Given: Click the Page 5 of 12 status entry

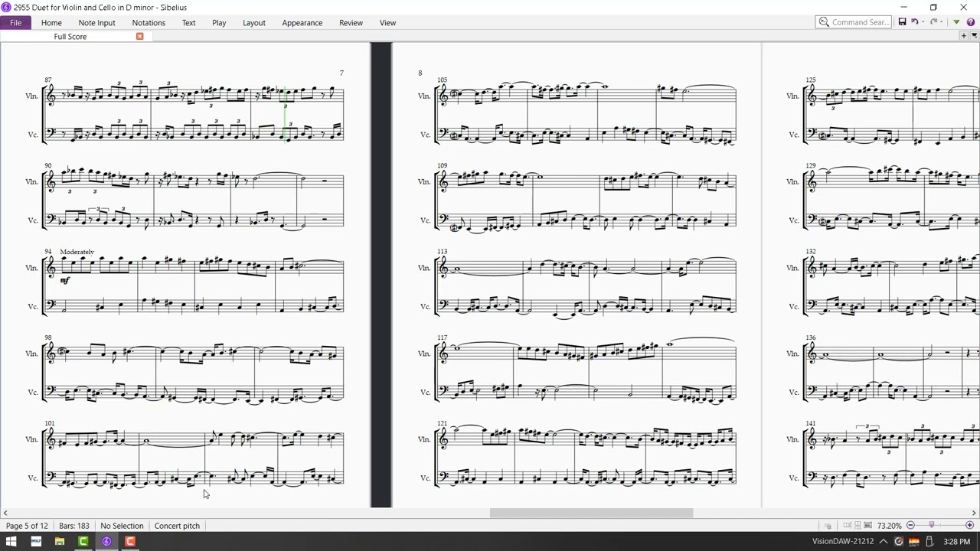Looking at the screenshot, I should pos(27,526).
